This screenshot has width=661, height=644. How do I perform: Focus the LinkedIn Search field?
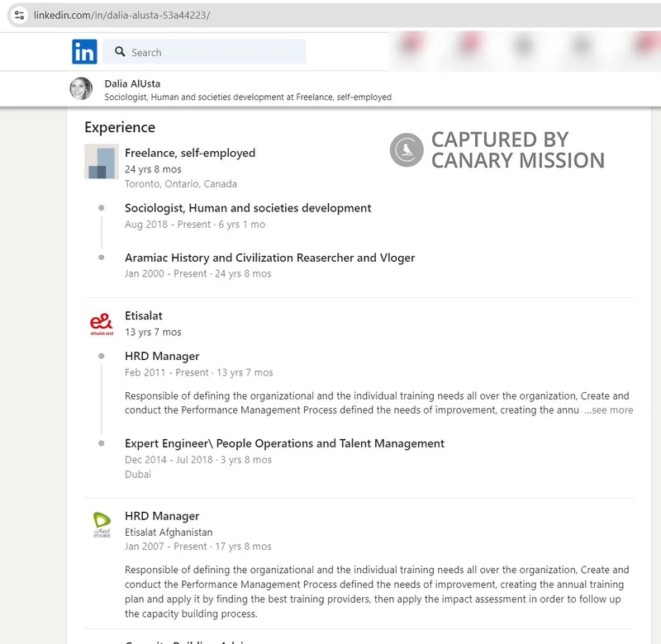(204, 52)
